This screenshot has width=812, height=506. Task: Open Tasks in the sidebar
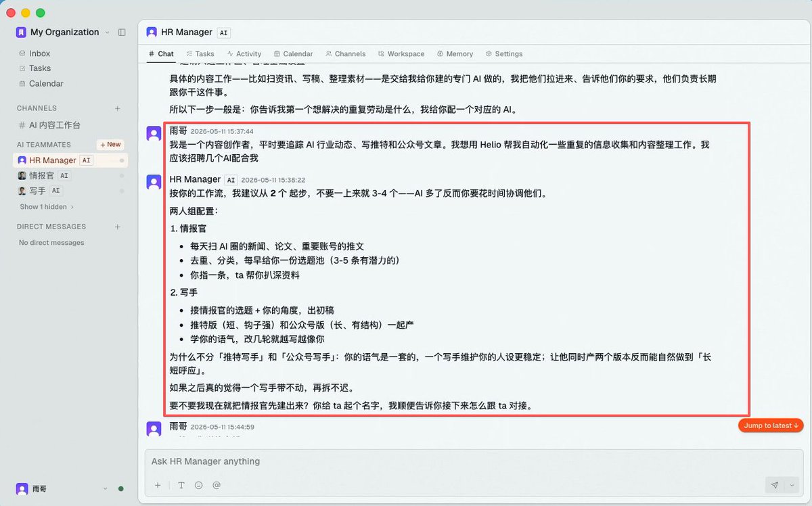coord(39,68)
